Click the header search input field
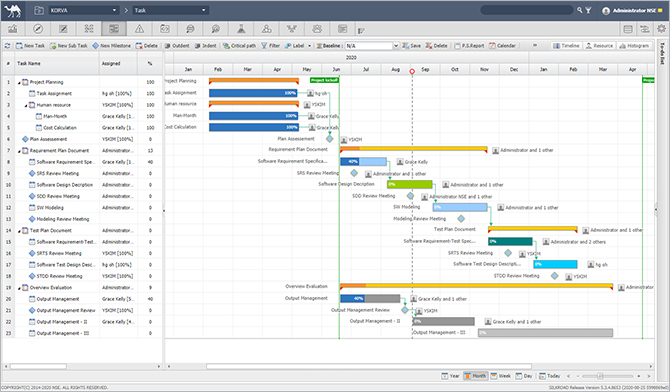Image resolution: width=670 pixels, height=392 pixels. click(527, 10)
